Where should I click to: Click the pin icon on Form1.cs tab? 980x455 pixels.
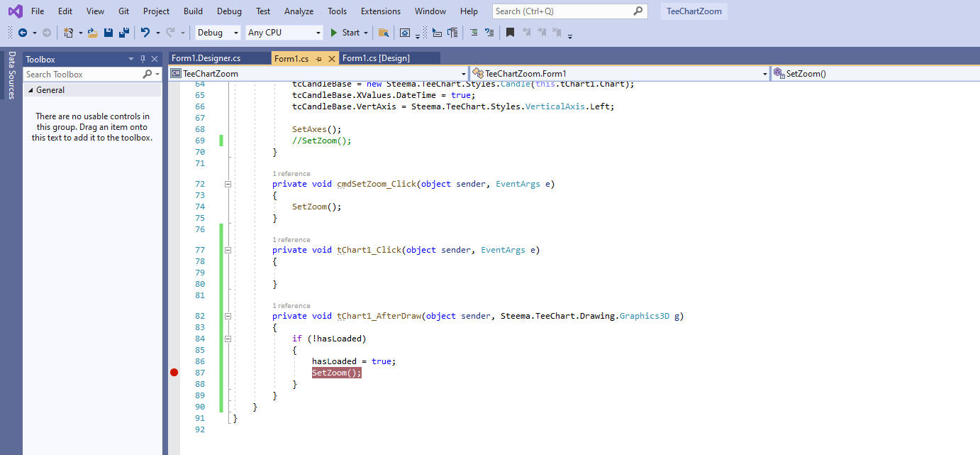tap(319, 58)
